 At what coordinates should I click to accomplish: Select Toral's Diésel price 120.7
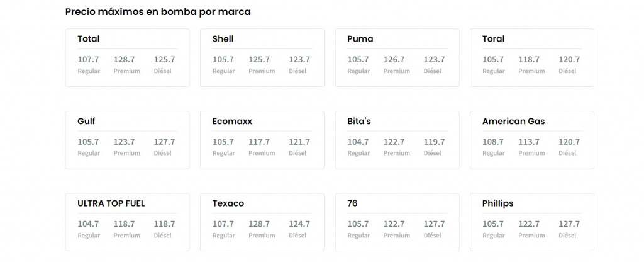pos(569,60)
